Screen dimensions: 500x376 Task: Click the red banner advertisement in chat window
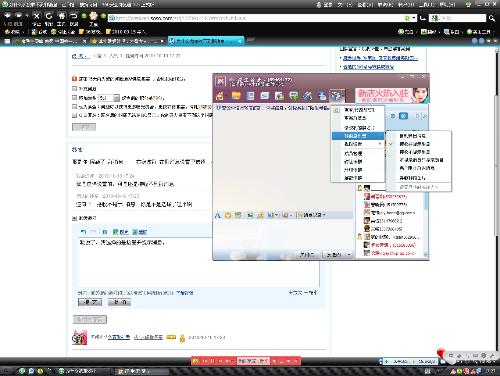coord(391,95)
